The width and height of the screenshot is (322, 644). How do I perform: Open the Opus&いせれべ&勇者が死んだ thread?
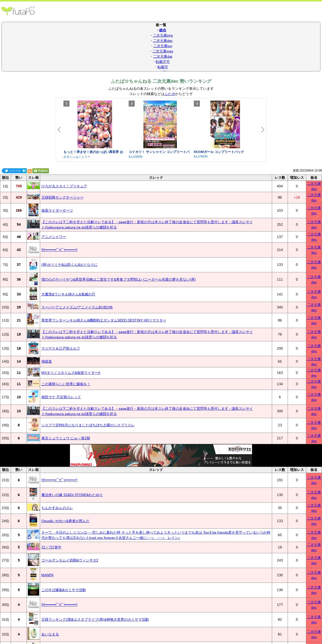coord(65,521)
